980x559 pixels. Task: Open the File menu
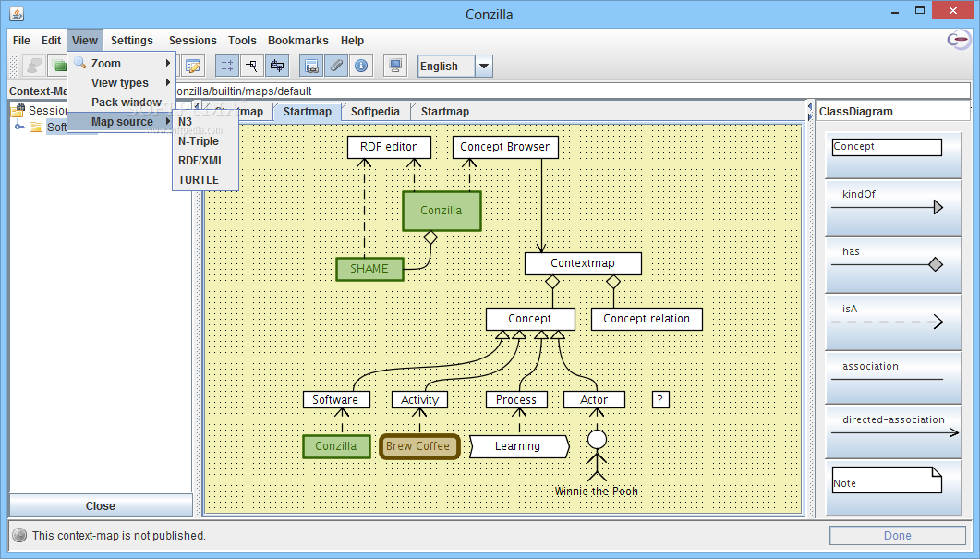pos(21,40)
